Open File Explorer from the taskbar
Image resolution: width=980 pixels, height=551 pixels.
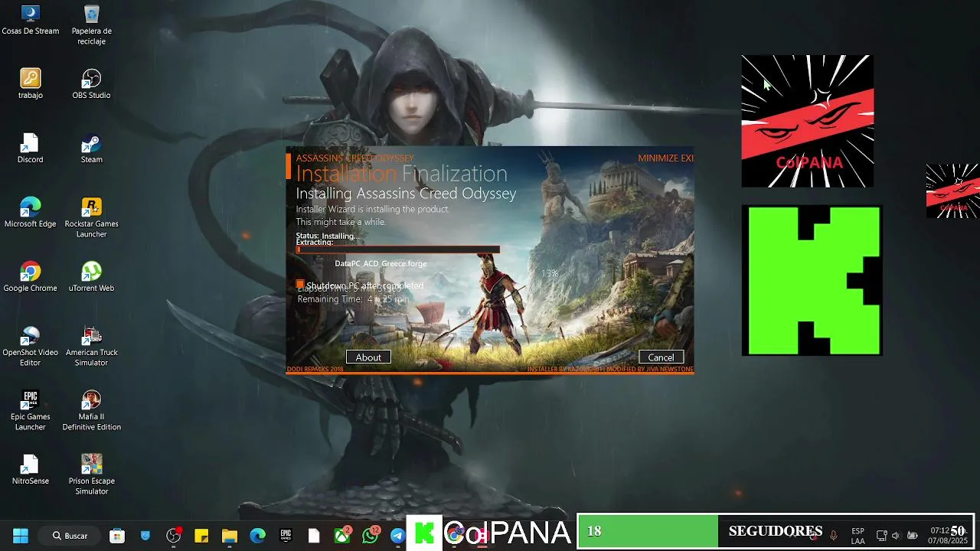[x=230, y=536]
